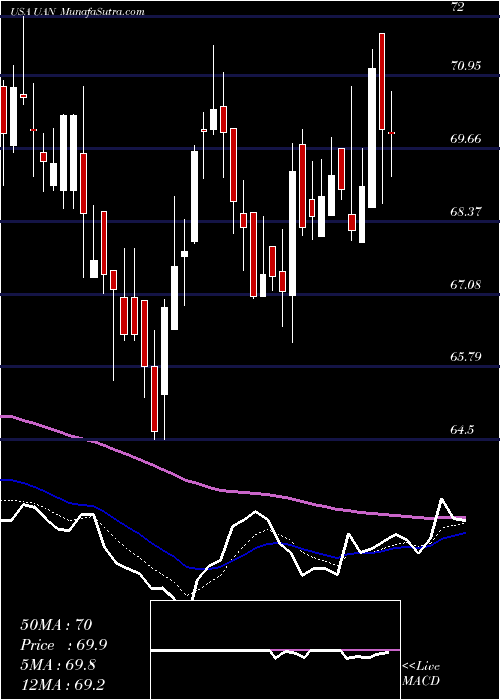The width and height of the screenshot is (500, 700).
Task: Click the '<<Live MACD' label
Action: 421,674
